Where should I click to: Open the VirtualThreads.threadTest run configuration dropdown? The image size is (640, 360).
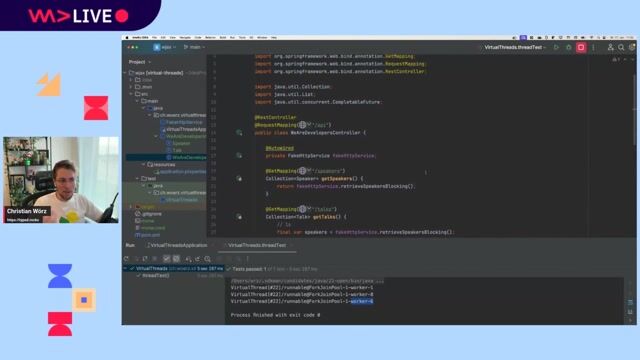click(515, 47)
